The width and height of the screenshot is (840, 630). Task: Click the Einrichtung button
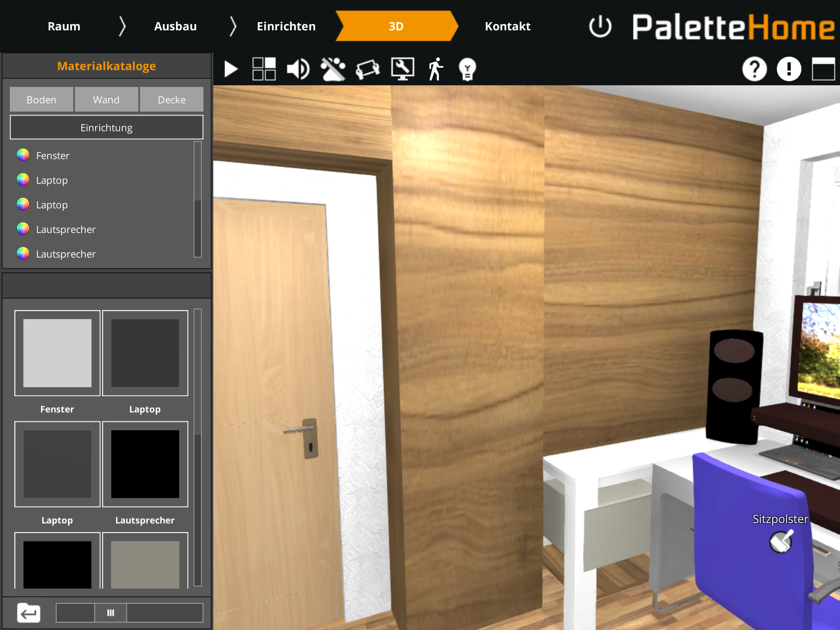click(106, 128)
